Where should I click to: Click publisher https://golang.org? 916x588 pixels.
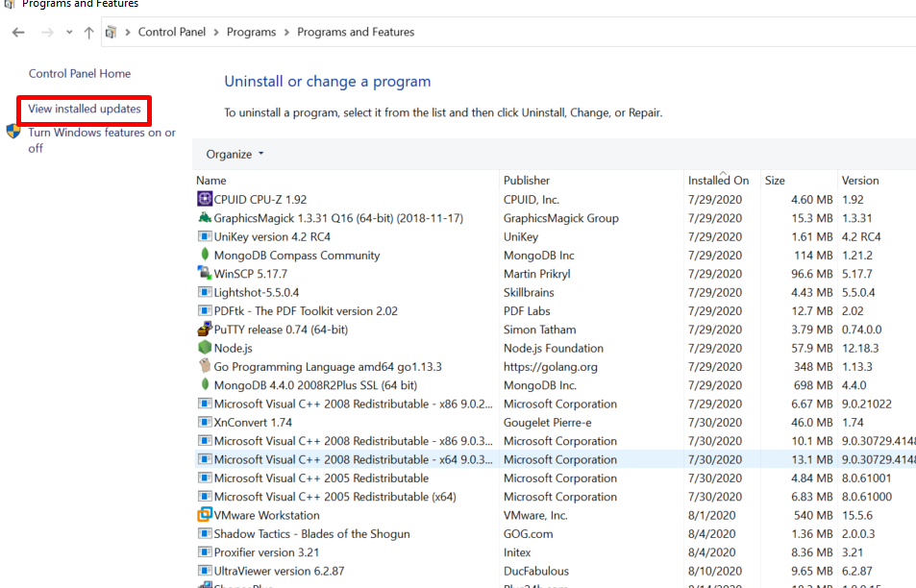[551, 367]
